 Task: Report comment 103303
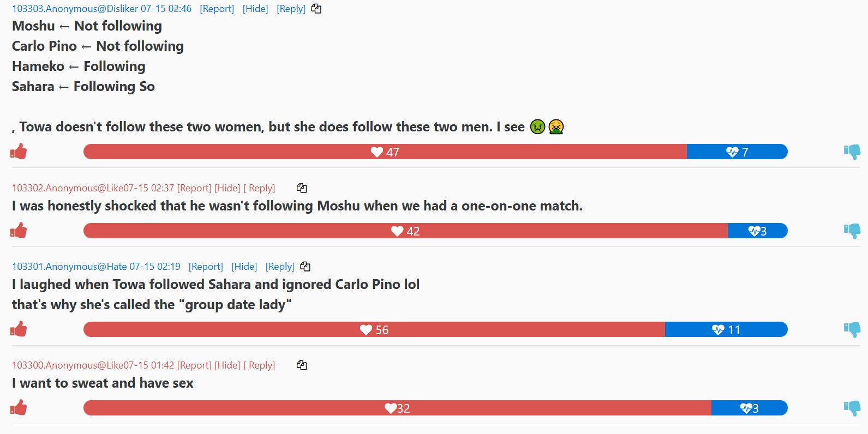[217, 9]
